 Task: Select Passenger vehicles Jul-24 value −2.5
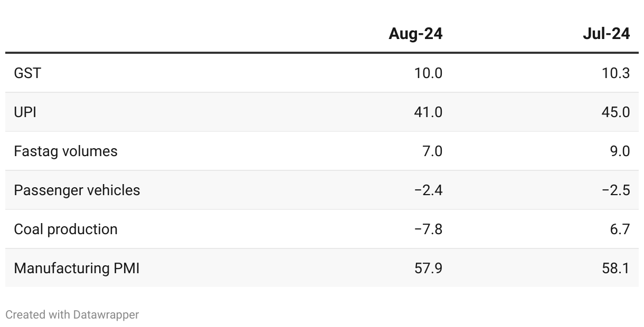point(615,190)
